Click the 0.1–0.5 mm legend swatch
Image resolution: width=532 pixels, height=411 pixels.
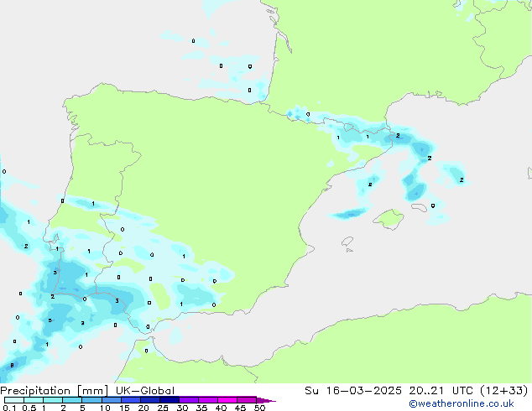[14, 400]
